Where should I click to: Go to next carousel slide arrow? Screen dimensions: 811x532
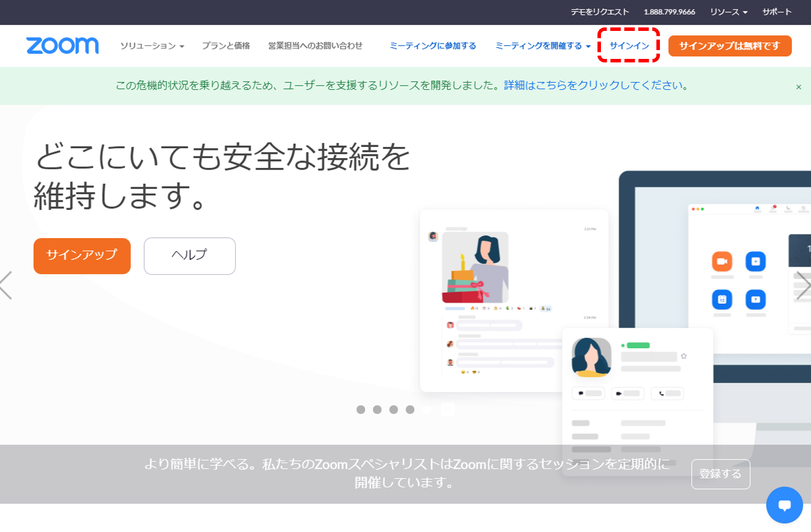click(x=803, y=285)
